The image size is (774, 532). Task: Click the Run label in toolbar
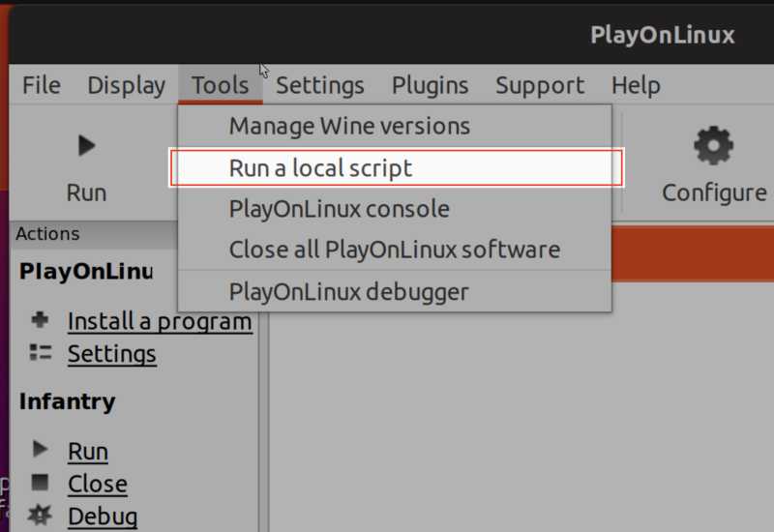coord(86,192)
